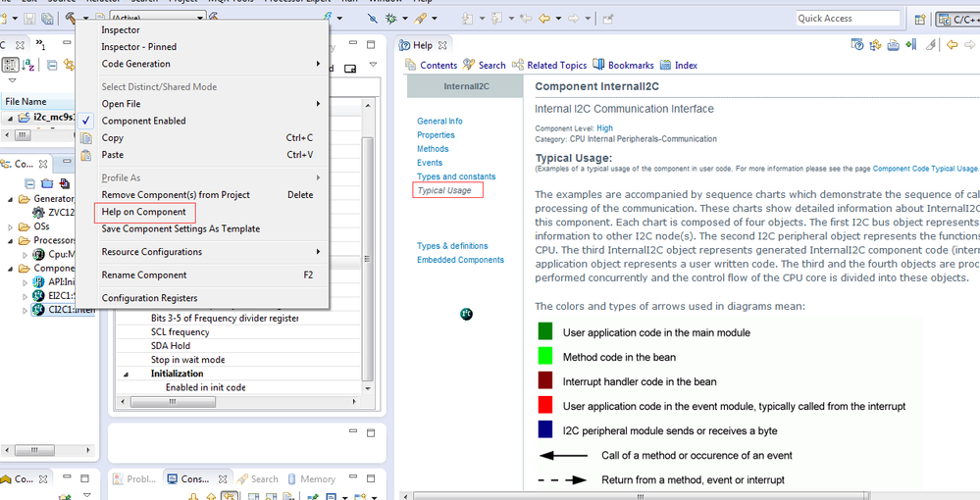Click the inspector view layout icon

[x=350, y=68]
